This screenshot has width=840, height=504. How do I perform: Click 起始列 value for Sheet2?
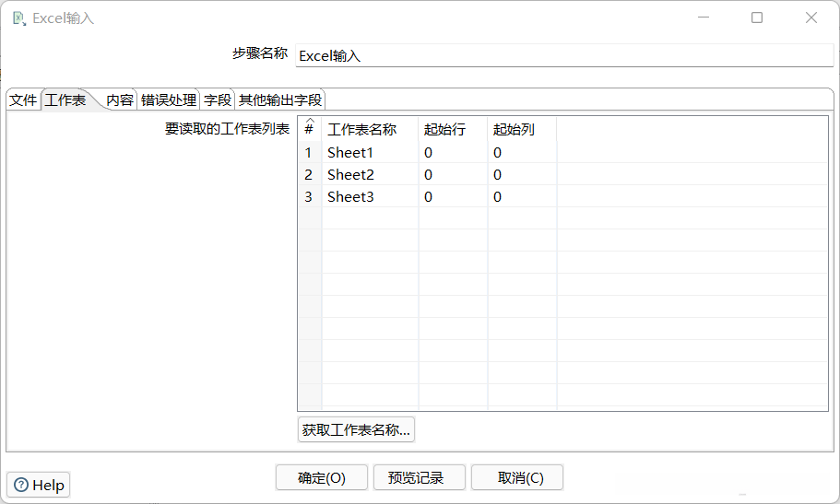pyautogui.click(x=522, y=175)
